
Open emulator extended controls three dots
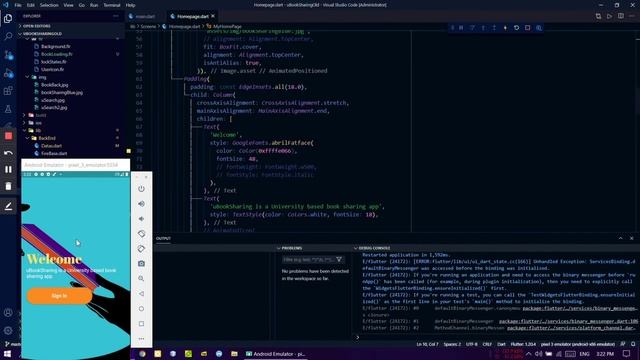coord(141,338)
